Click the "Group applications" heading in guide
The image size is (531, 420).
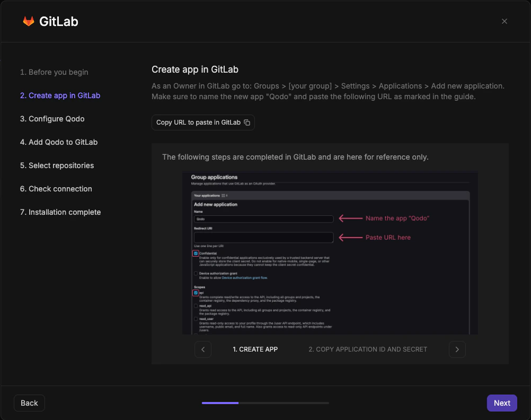[x=215, y=177]
